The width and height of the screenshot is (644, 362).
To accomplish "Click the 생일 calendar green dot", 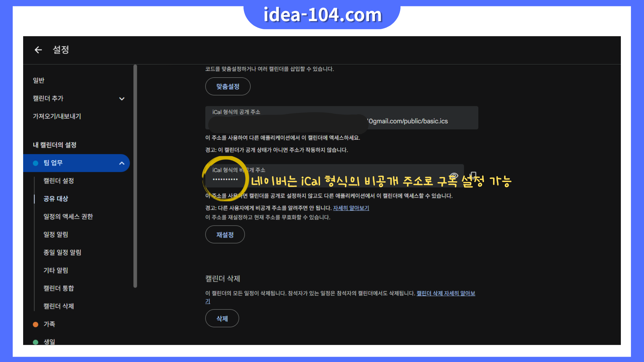I will click(35, 342).
